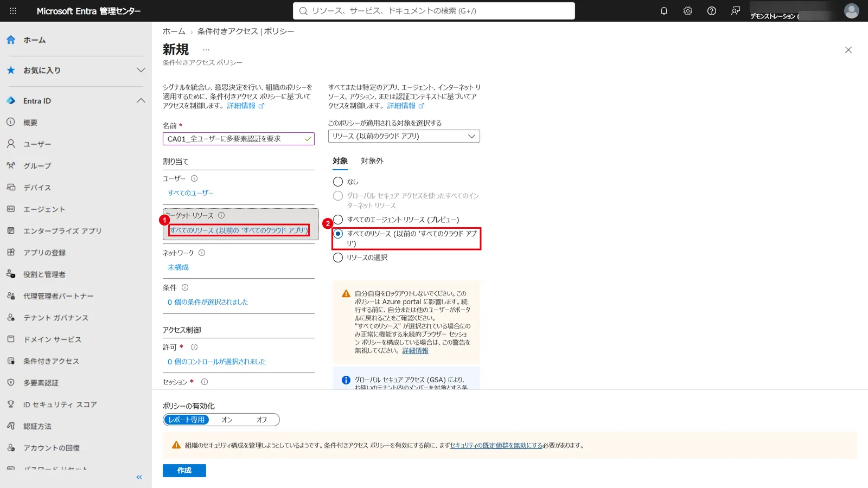The width and height of the screenshot is (868, 488).
Task: Click the お気に入り star icon
Action: pos(11,70)
